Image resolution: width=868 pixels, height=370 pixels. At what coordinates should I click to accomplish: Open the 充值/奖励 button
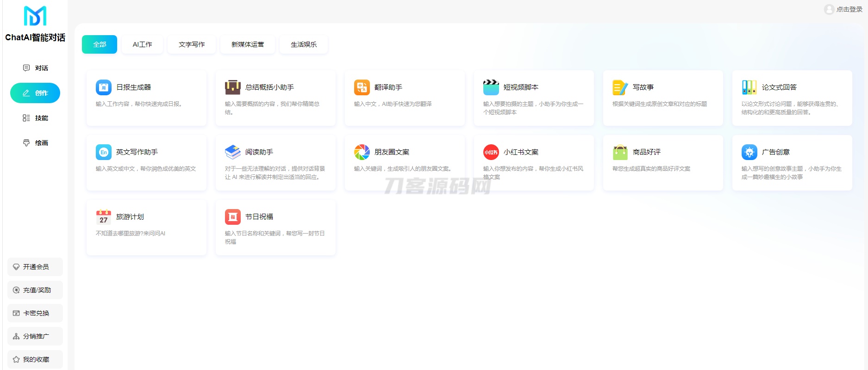point(35,290)
